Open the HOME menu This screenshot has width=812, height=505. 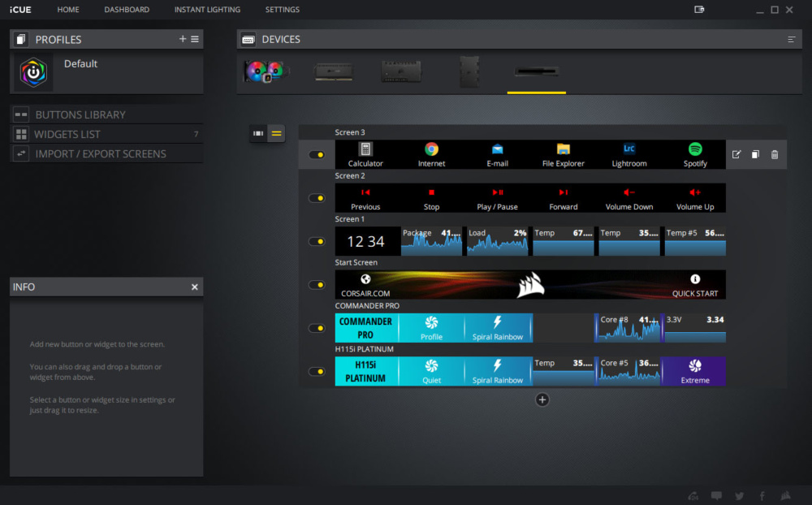pos(68,9)
